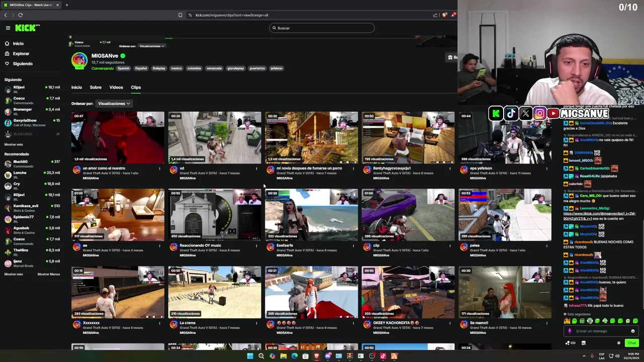The image size is (644, 362).
Task: Expand following list with Mostrar más
Action: click(x=14, y=144)
